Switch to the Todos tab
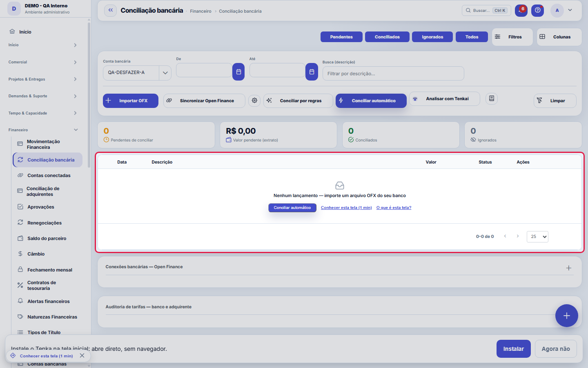588x368 pixels. click(x=472, y=37)
